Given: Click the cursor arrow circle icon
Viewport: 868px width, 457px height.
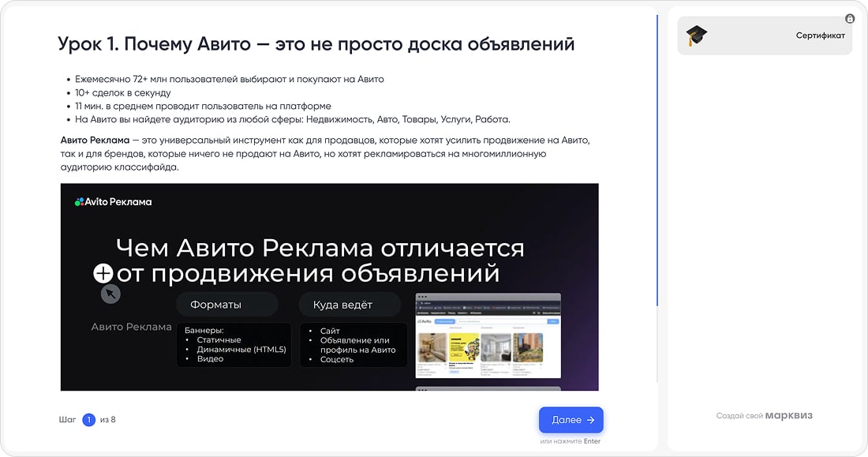Looking at the screenshot, I should (x=110, y=294).
